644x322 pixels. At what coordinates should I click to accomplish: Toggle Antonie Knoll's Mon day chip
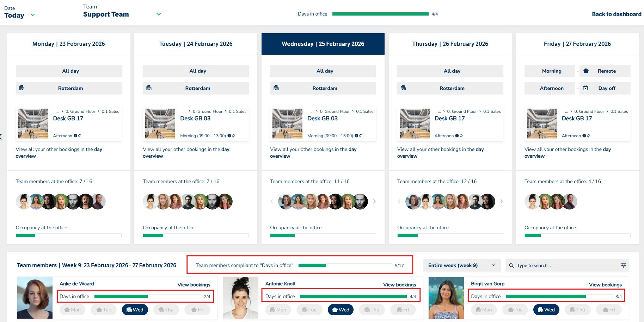click(278, 310)
